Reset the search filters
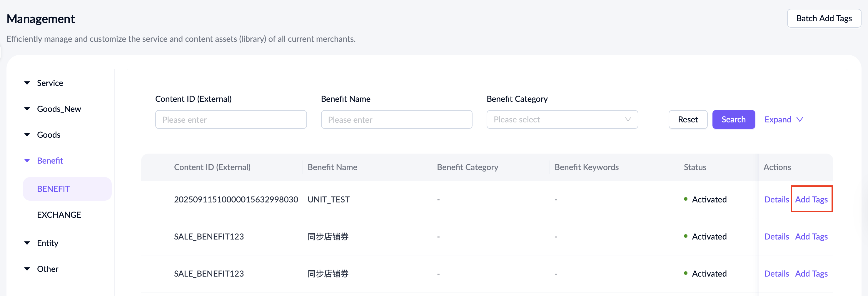 pos(687,120)
